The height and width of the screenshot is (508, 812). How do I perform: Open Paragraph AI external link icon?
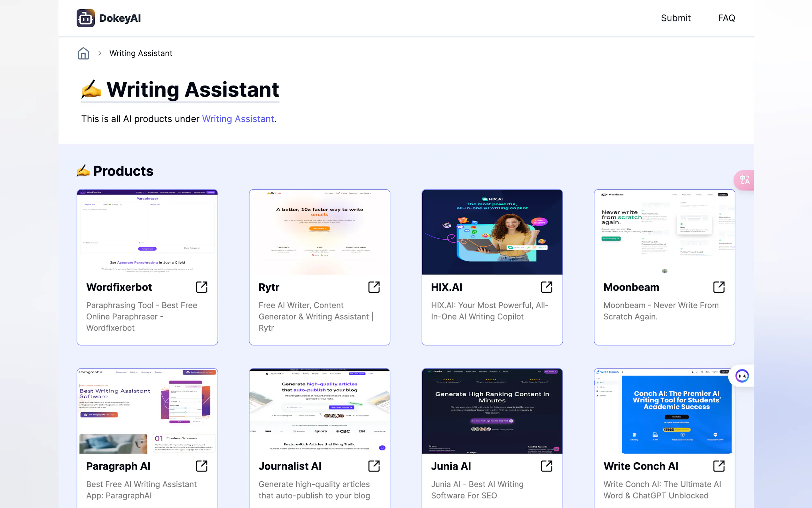pyautogui.click(x=201, y=466)
